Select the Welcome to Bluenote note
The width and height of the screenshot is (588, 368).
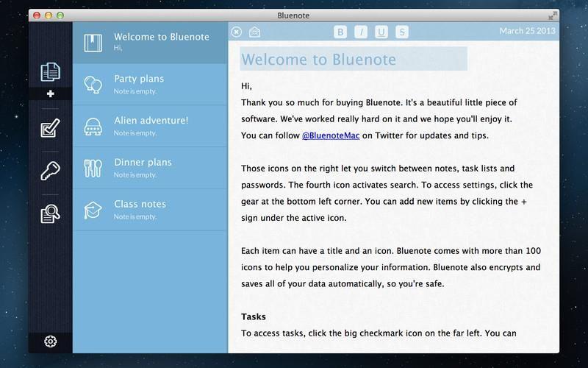(x=150, y=43)
